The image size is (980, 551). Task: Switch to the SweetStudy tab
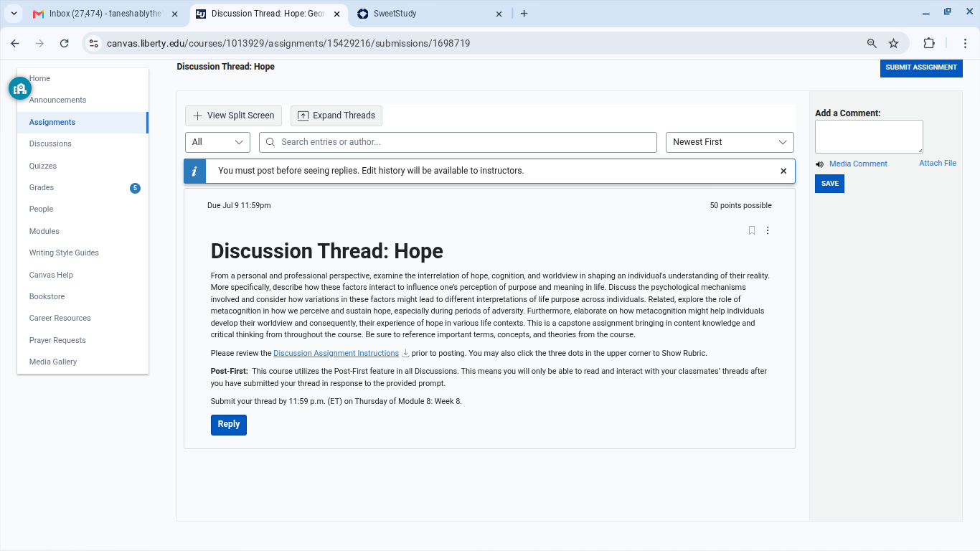430,14
